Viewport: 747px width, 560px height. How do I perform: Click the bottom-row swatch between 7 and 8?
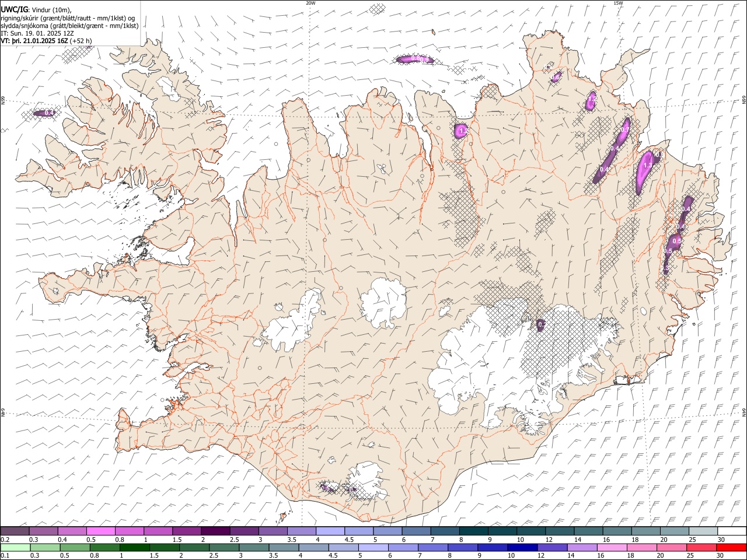(433, 547)
